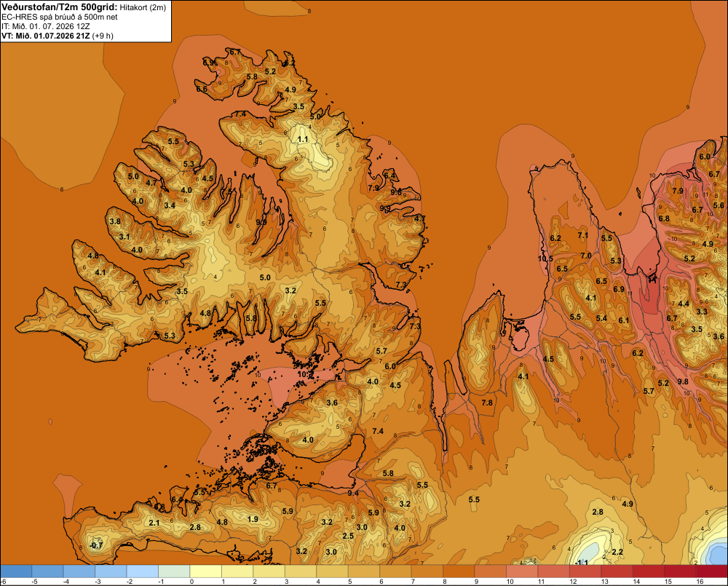Click the legend swatch between -6 and -5
Image resolution: width=728 pixels, height=586 pixels.
[x=16, y=571]
